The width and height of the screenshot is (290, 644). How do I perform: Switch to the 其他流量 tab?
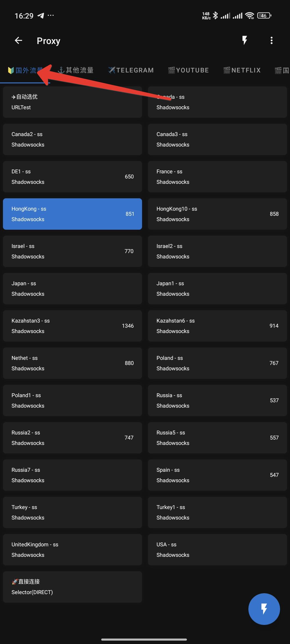[76, 70]
